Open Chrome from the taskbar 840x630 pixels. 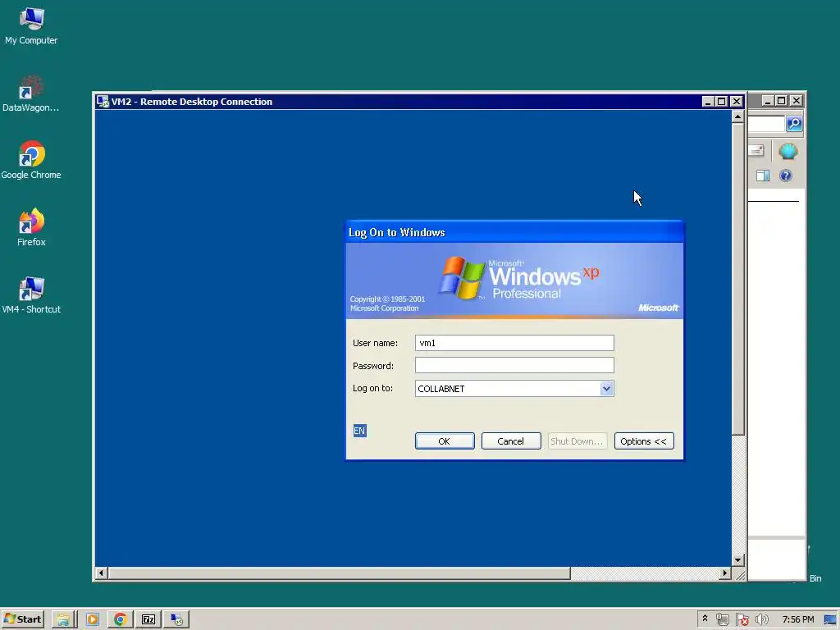point(120,619)
